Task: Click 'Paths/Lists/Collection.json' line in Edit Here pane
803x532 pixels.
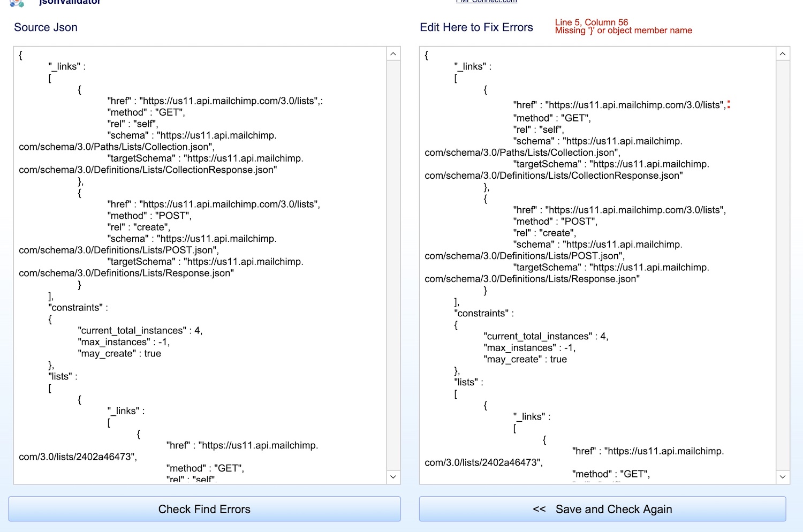Action: pos(522,153)
